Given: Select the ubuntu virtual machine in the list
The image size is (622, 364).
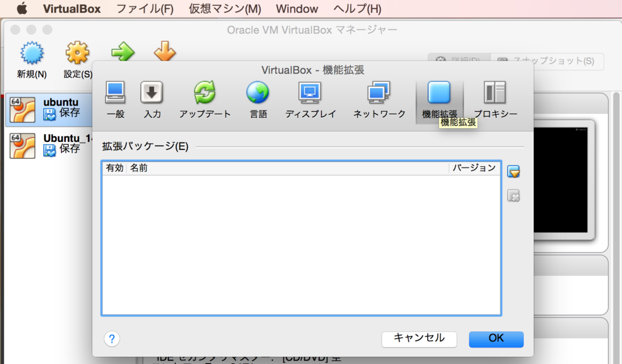Looking at the screenshot, I should 49,109.
